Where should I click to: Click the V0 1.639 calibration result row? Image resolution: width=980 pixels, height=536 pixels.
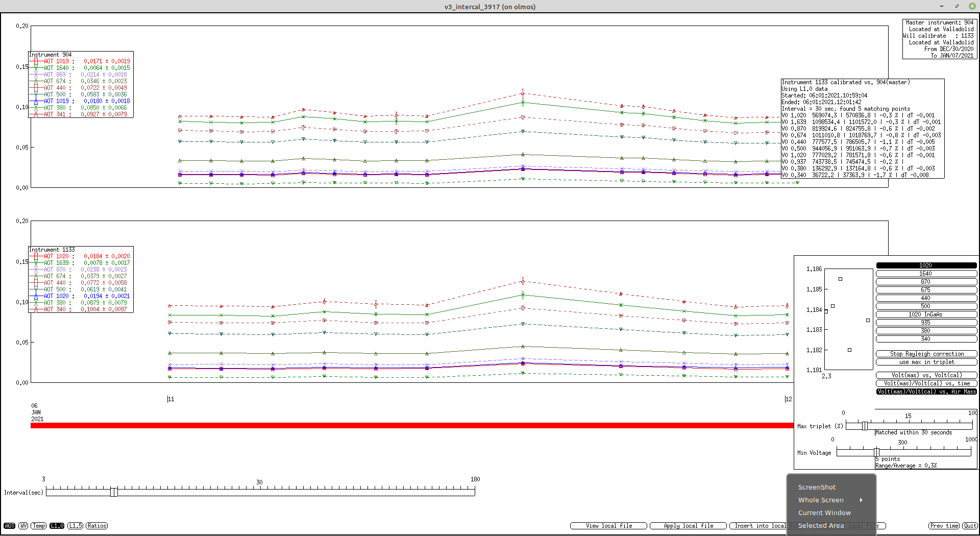[861, 122]
